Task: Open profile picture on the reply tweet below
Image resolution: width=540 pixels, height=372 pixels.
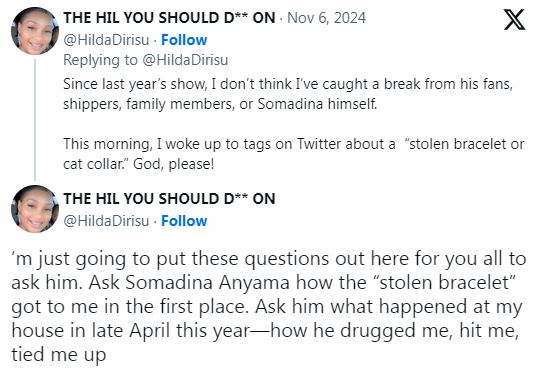Action: (x=35, y=209)
